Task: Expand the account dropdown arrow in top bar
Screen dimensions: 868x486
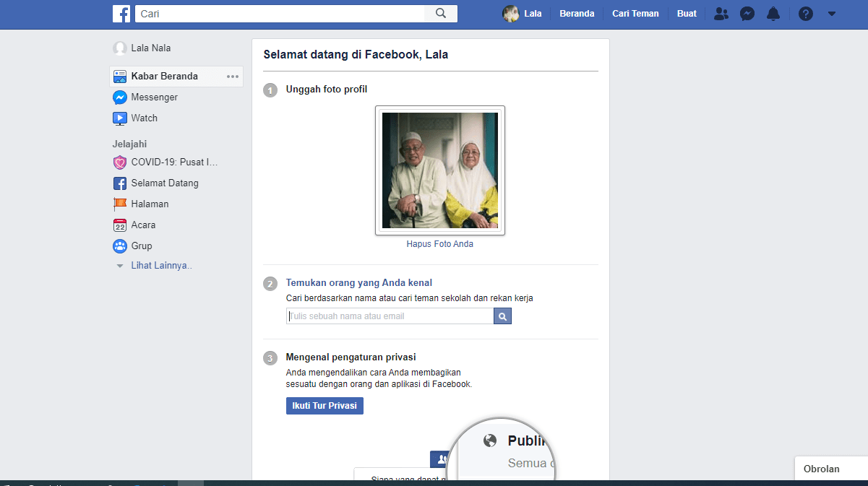Action: click(832, 14)
